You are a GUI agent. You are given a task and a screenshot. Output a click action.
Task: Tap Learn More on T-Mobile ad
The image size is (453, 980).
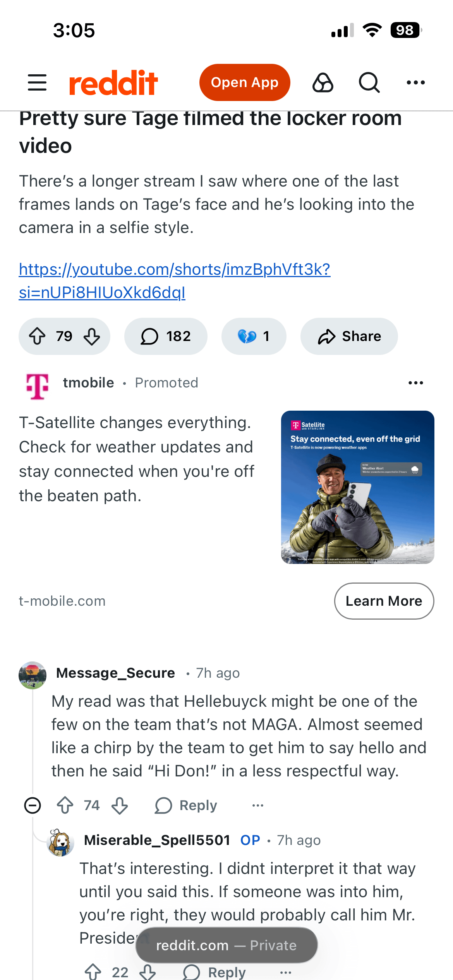tap(384, 601)
